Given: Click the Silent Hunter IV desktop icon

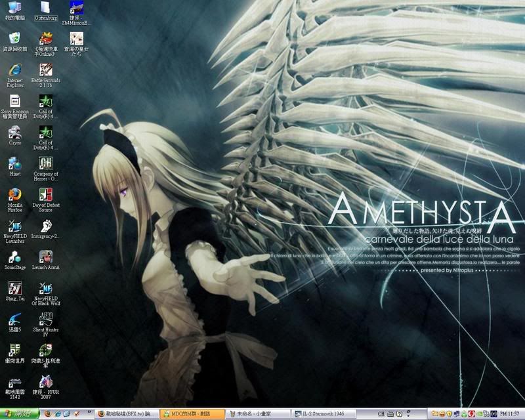Looking at the screenshot, I should click(46, 319).
